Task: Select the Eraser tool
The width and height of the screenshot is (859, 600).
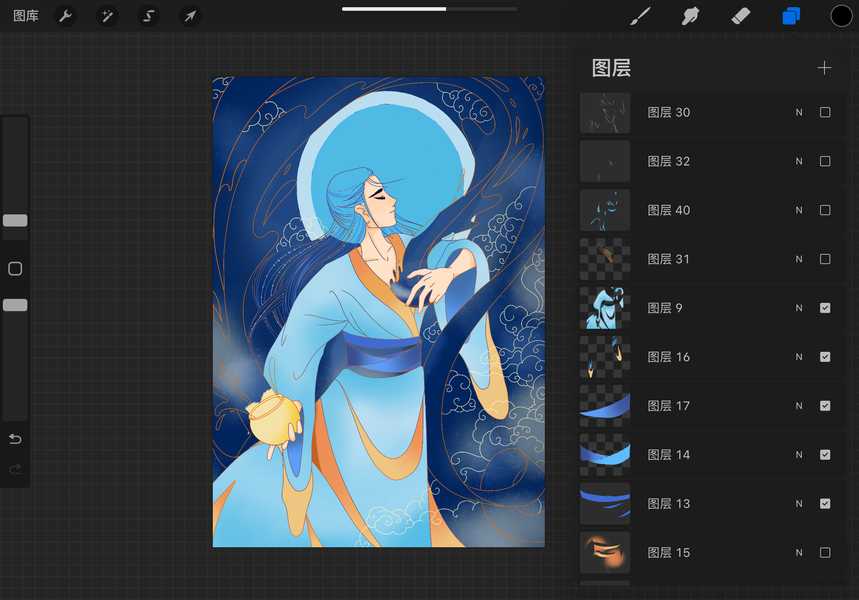Action: tap(741, 16)
